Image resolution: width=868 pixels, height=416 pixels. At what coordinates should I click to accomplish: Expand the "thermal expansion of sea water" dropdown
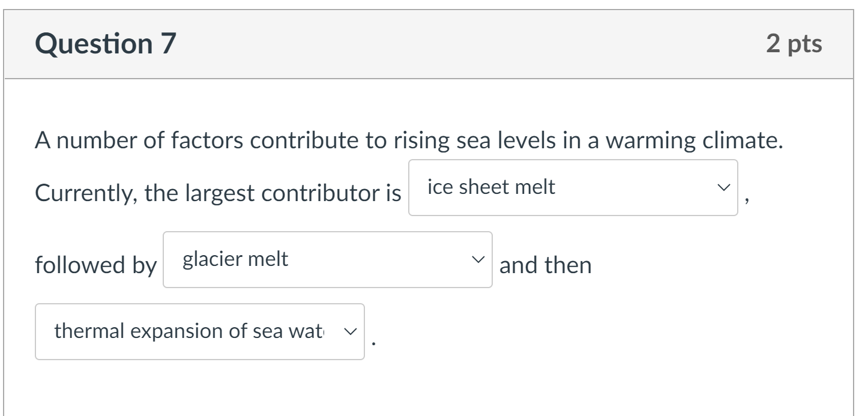199,331
